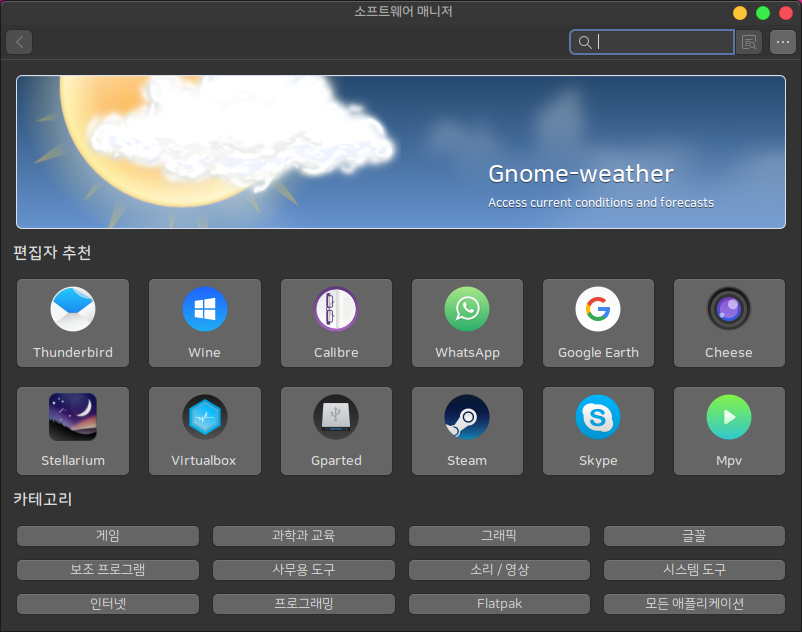Click the Gparted app icon
Image resolution: width=802 pixels, height=632 pixels.
336,417
